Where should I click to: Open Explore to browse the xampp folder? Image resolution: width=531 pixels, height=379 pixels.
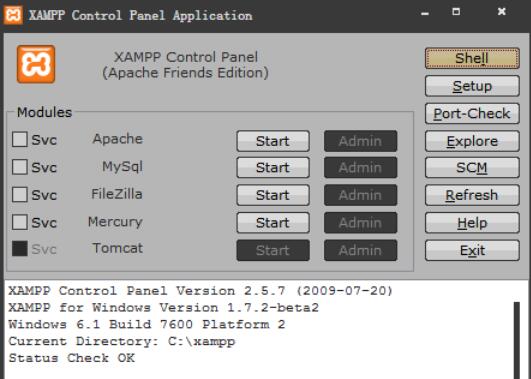[x=472, y=141]
